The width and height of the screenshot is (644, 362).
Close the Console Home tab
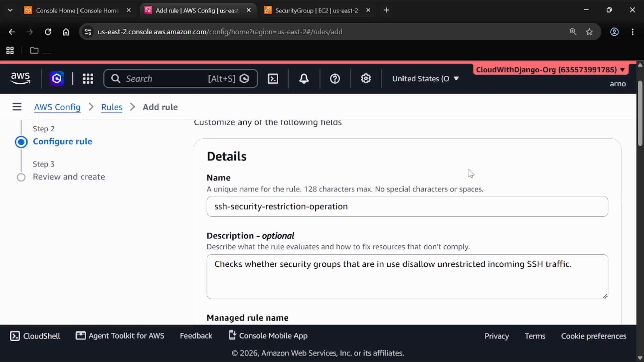[x=129, y=10]
